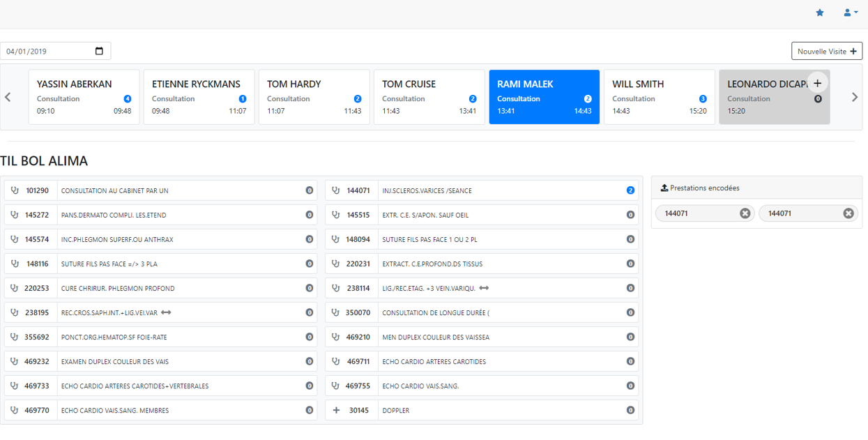Remove the first 144071 encoded prestation
Image resolution: width=868 pixels, height=440 pixels.
pyautogui.click(x=745, y=213)
